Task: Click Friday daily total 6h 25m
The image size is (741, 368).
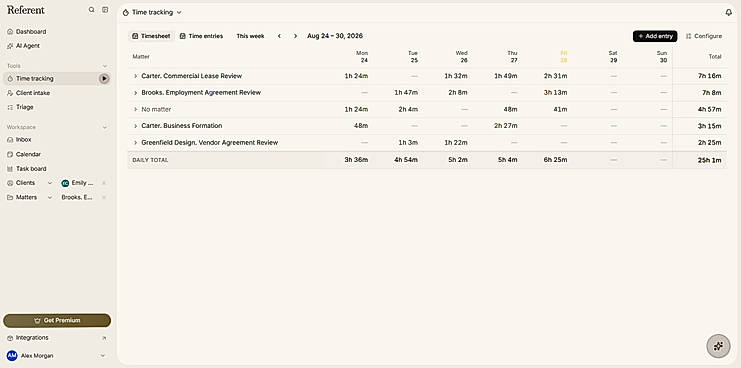Action: pyautogui.click(x=556, y=160)
